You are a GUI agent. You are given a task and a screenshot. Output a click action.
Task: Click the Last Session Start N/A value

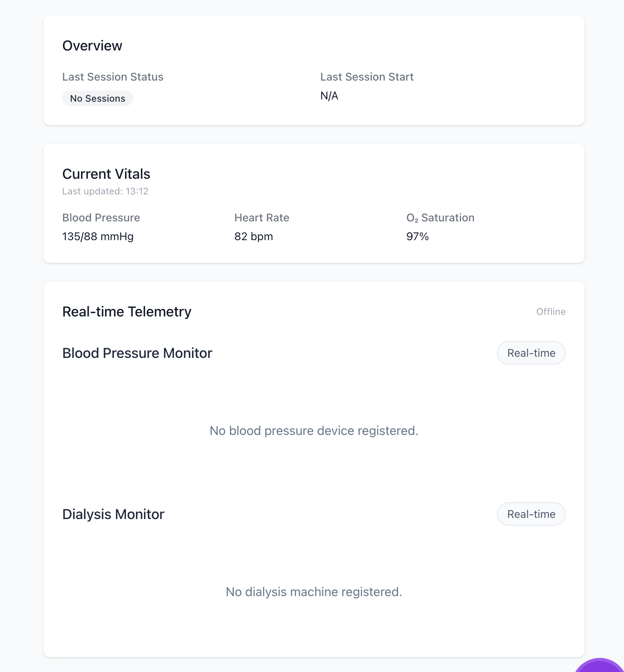coord(329,96)
